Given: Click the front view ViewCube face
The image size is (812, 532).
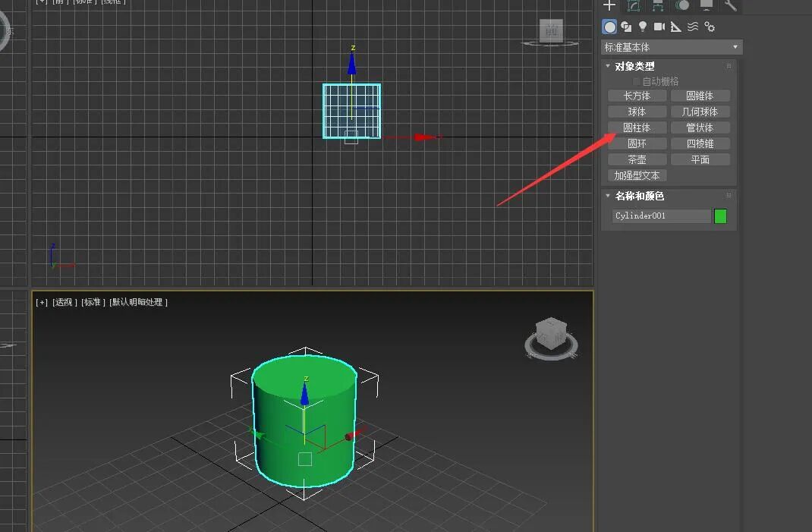Looking at the screenshot, I should click(551, 31).
